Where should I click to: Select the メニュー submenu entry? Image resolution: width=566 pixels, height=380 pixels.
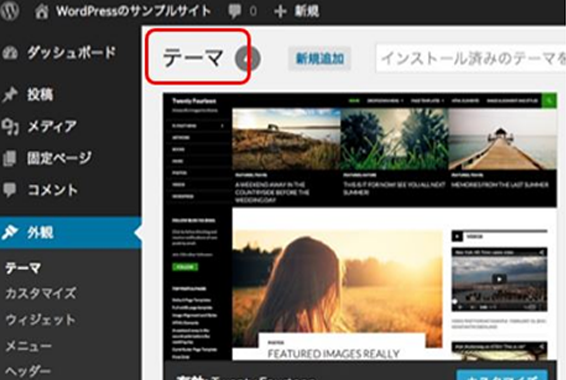click(x=28, y=346)
